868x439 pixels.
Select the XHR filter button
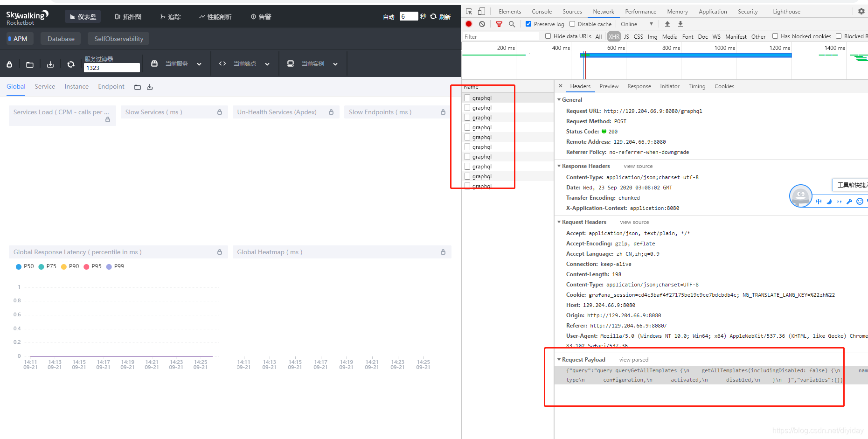[614, 36]
